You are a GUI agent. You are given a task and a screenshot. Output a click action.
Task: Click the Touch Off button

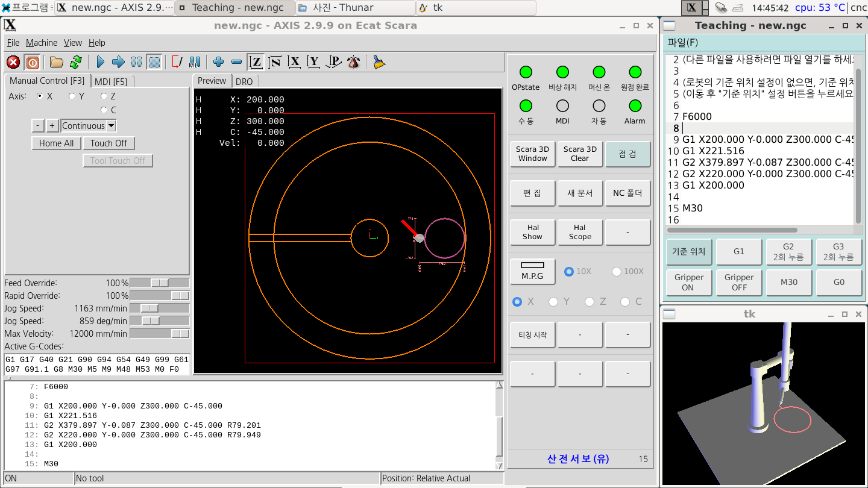[109, 143]
